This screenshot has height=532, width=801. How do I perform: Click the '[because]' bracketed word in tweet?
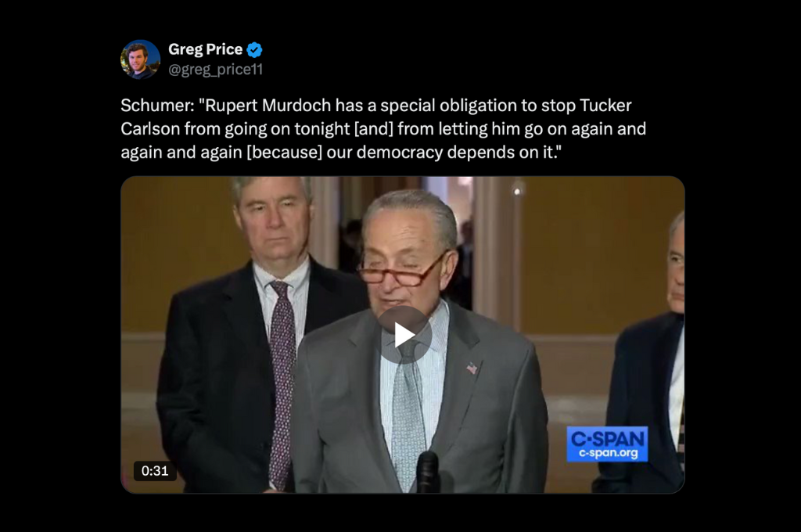pos(284,153)
